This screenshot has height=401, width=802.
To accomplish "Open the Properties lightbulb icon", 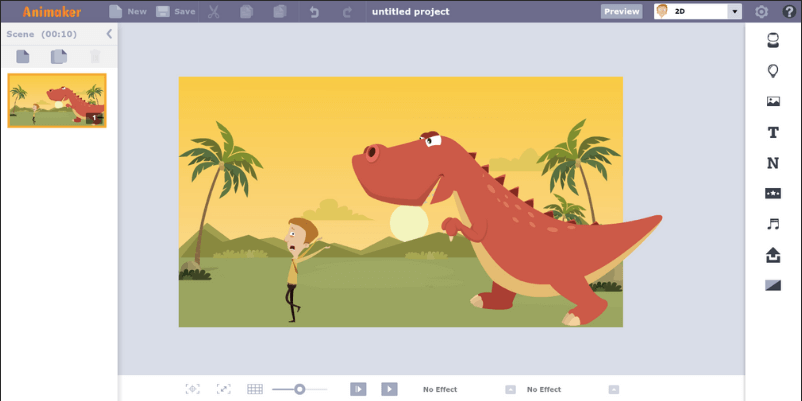I will [772, 71].
